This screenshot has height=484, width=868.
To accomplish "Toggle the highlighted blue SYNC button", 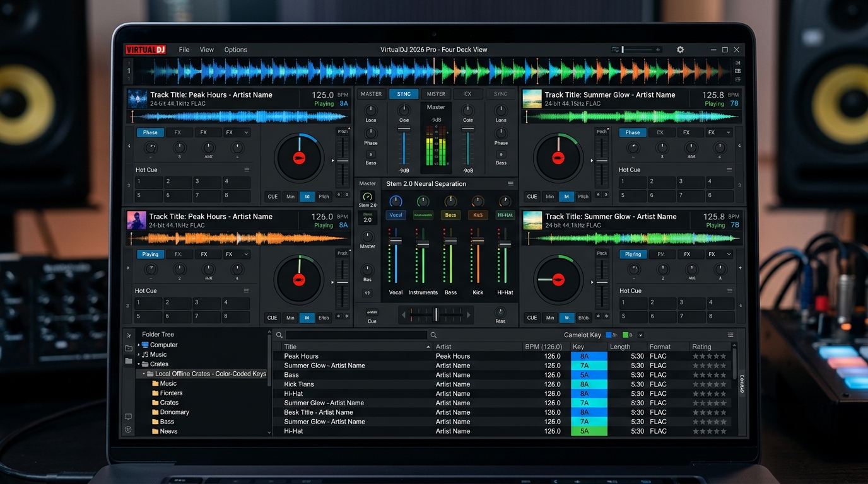I will [x=404, y=94].
